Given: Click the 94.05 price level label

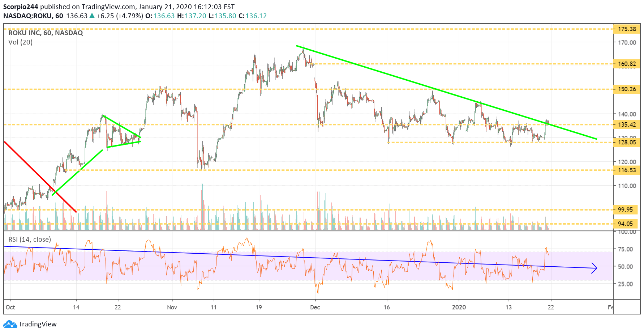Looking at the screenshot, I should (x=625, y=224).
